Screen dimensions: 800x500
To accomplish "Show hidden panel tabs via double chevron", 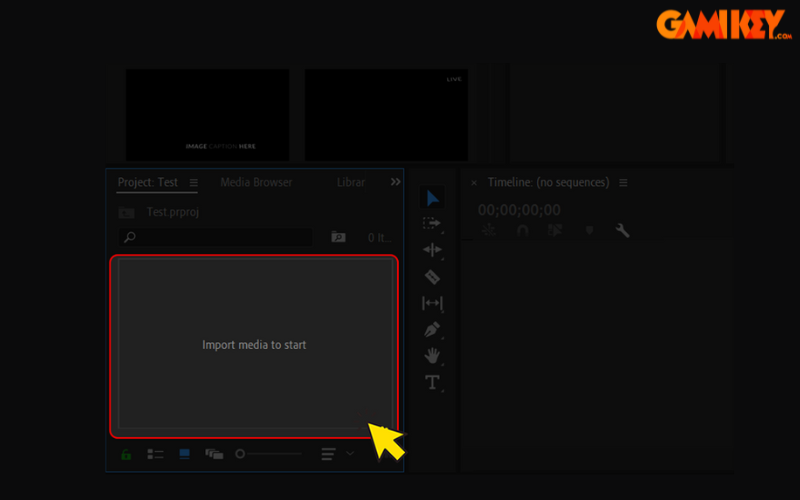I will tap(395, 182).
